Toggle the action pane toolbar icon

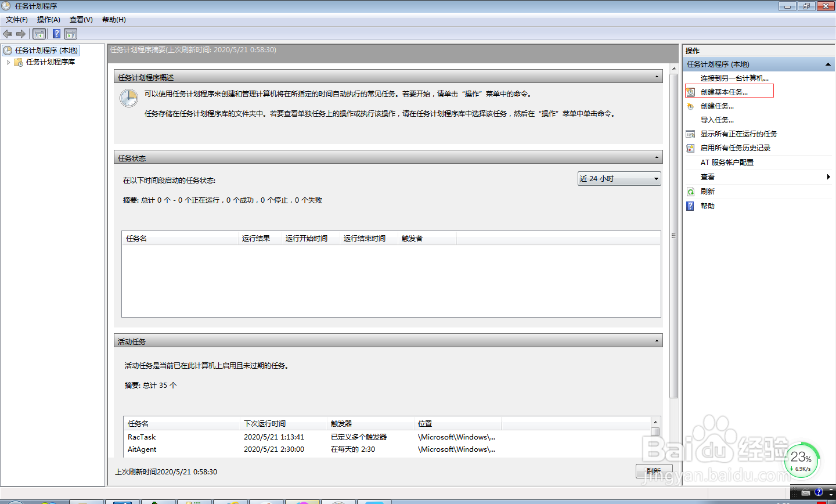click(71, 34)
